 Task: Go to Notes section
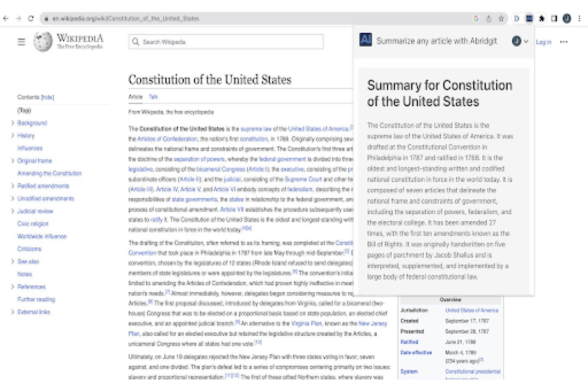tap(25, 274)
